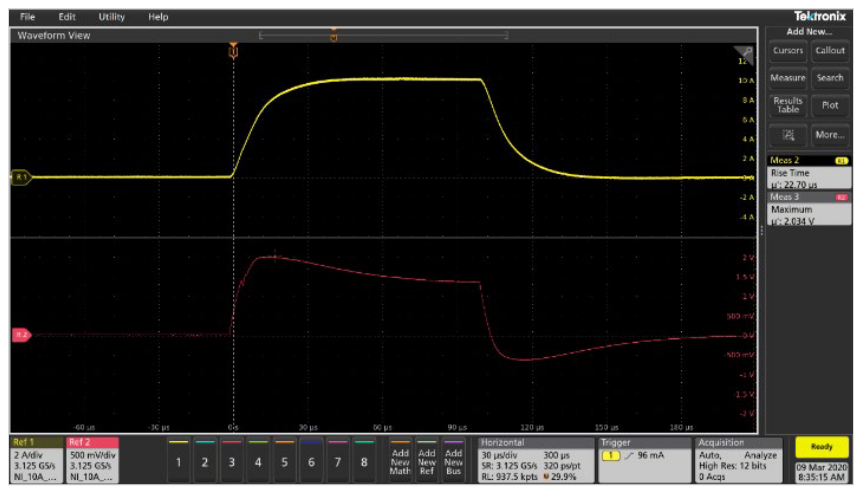Screen dimensions: 861x493
Task: Click the zoom overview bar in Waveform View
Action: (x=383, y=36)
